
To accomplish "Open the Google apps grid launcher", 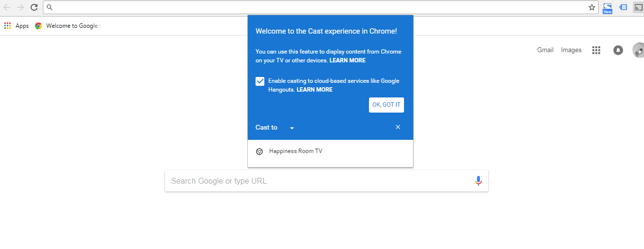I will click(596, 50).
